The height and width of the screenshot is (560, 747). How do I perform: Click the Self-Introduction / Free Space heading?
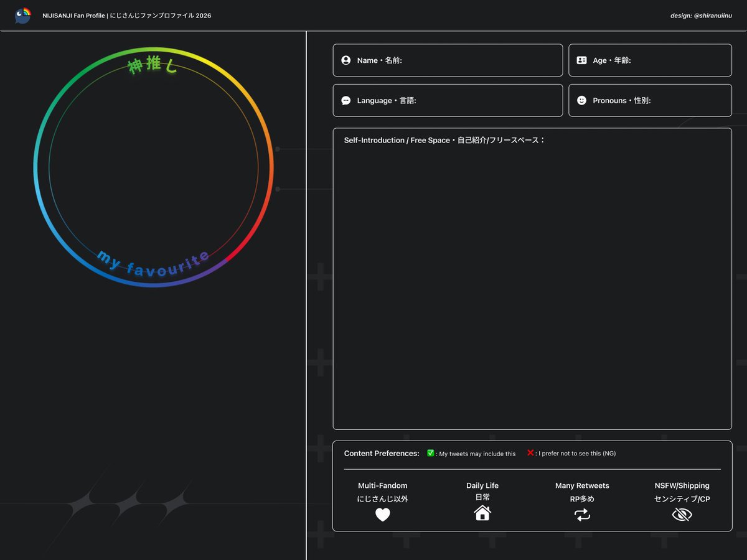coord(444,141)
